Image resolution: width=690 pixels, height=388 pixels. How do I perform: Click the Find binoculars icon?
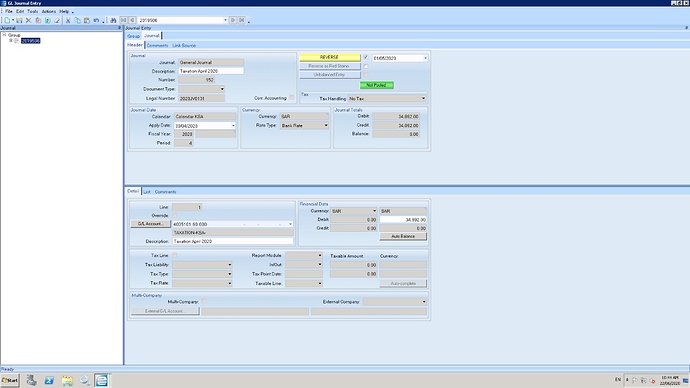(114, 20)
